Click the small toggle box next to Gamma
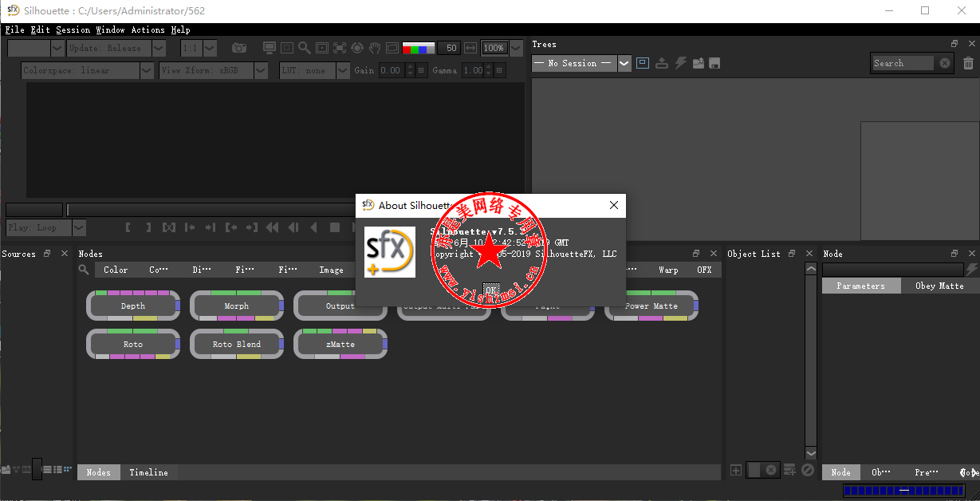 pyautogui.click(x=500, y=70)
